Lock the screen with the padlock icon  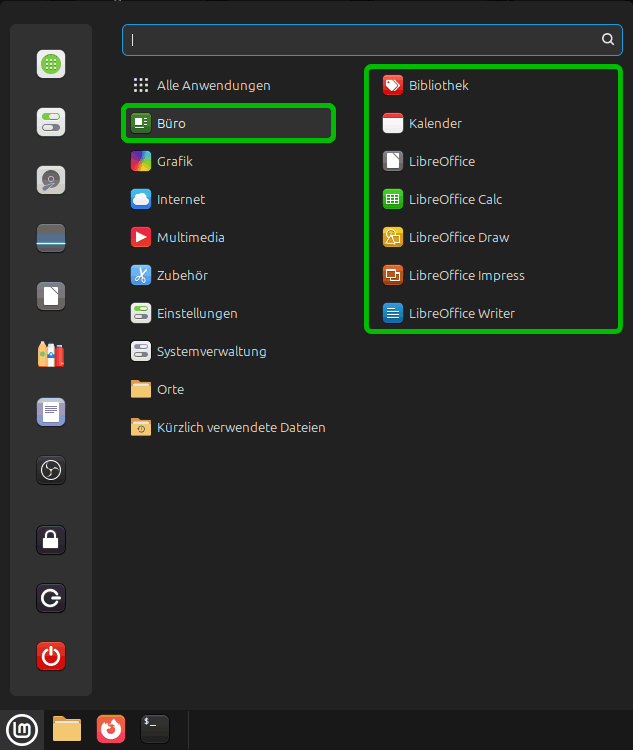[51, 540]
